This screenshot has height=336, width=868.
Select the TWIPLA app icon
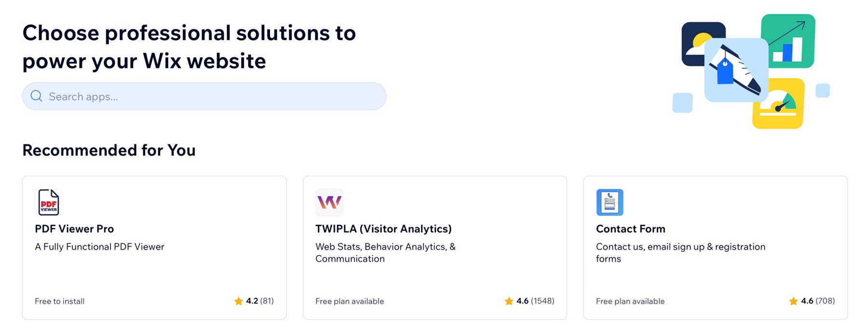[x=329, y=203]
